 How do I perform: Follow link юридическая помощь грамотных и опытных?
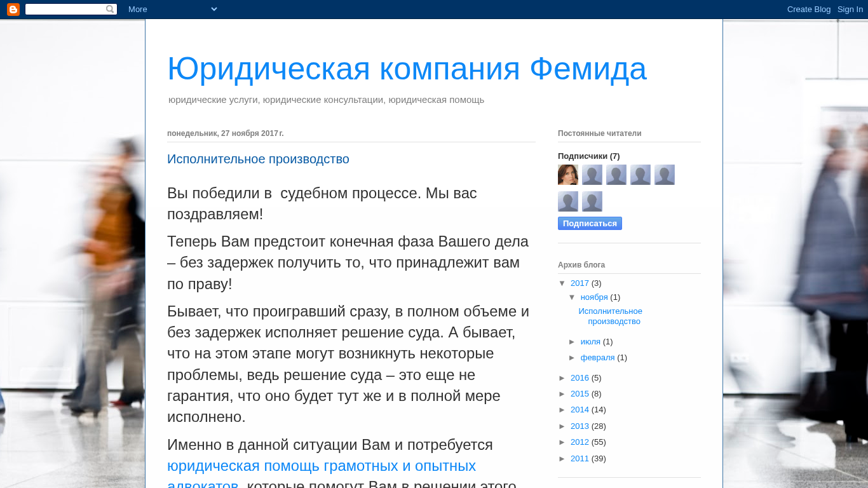coord(322,466)
